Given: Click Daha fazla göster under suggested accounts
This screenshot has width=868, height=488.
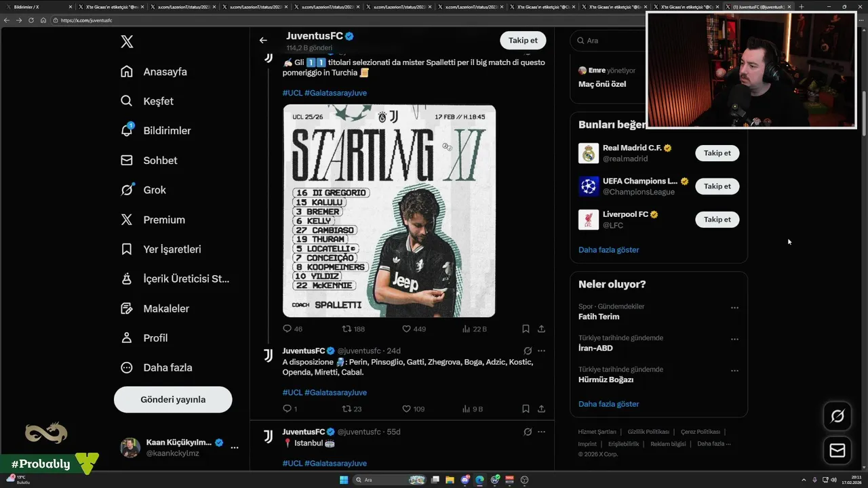Looking at the screenshot, I should click(x=608, y=249).
